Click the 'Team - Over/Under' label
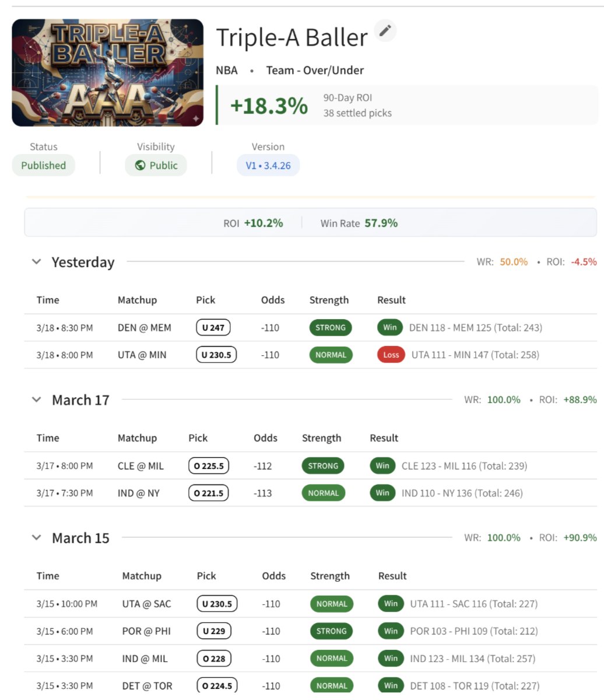 pos(315,70)
